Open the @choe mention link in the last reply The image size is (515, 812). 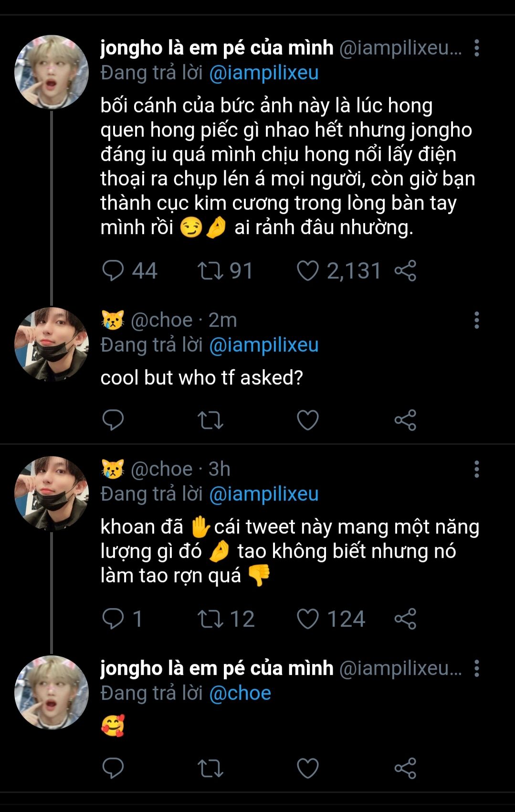pyautogui.click(x=240, y=693)
